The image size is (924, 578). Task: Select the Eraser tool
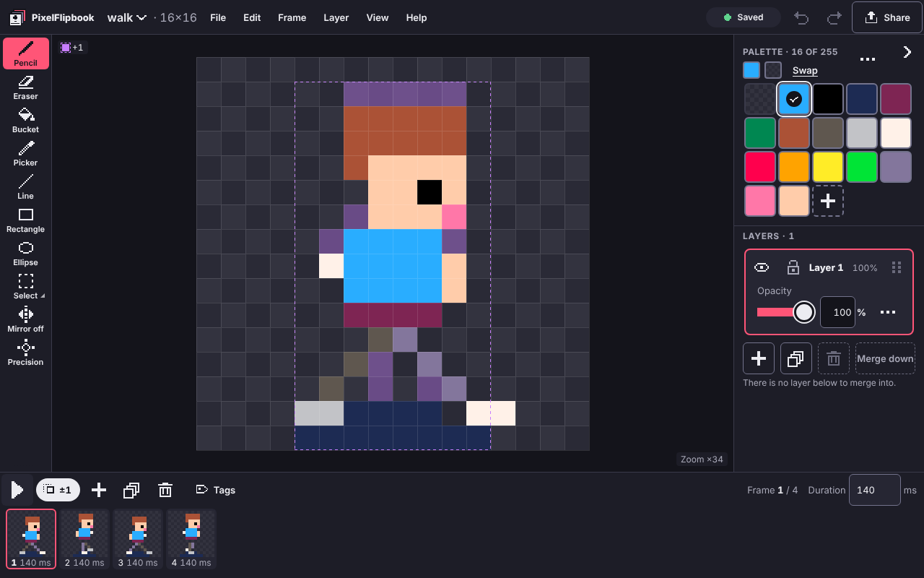point(26,87)
